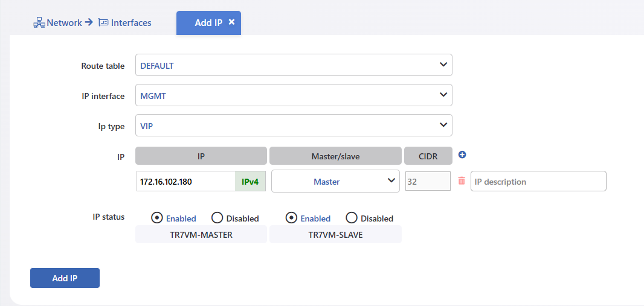Click the green IPv4 badge
The width and height of the screenshot is (644, 306).
pos(250,181)
